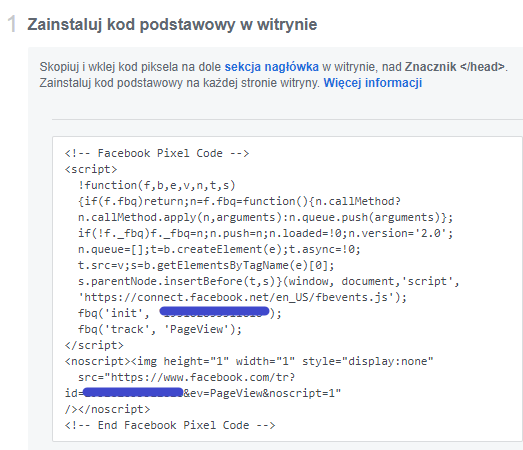523x450 pixels.
Task: Click the 'Zainstaluj kod podstawowy w witrynie' heading
Action: (172, 25)
